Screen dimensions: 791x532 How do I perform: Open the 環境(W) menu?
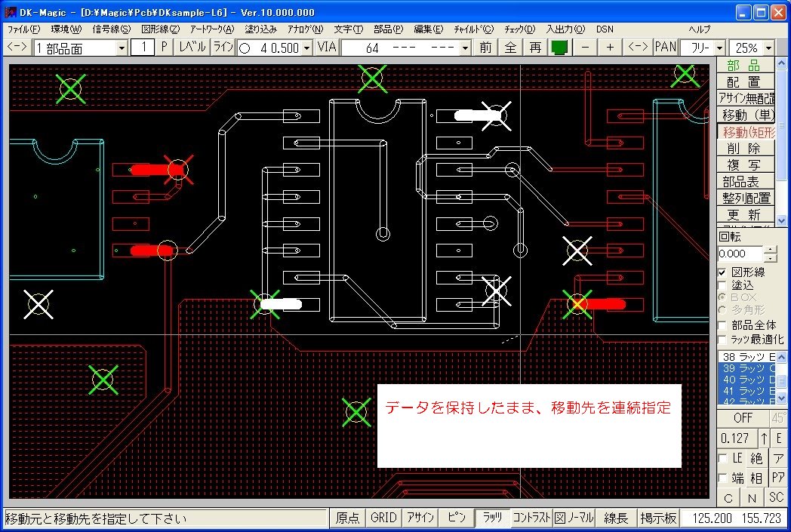click(66, 29)
